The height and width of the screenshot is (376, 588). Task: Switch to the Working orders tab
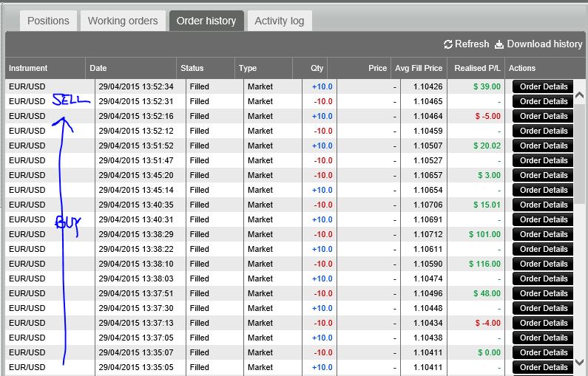(x=123, y=21)
